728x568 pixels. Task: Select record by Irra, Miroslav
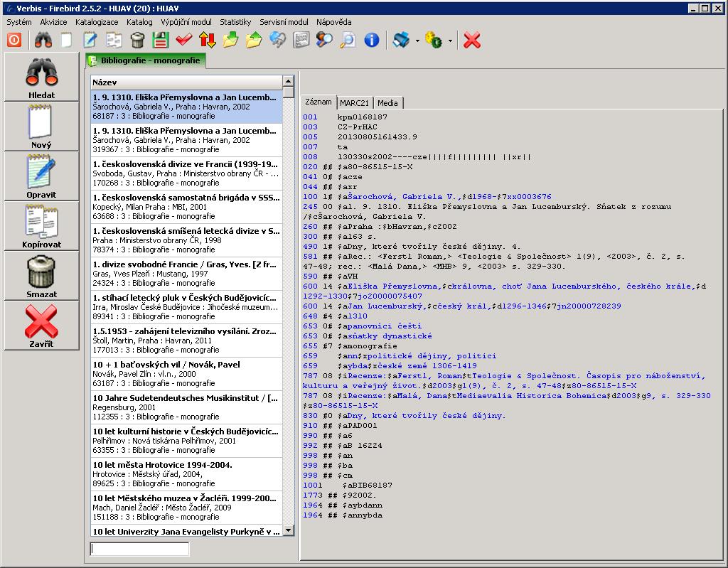[186, 307]
